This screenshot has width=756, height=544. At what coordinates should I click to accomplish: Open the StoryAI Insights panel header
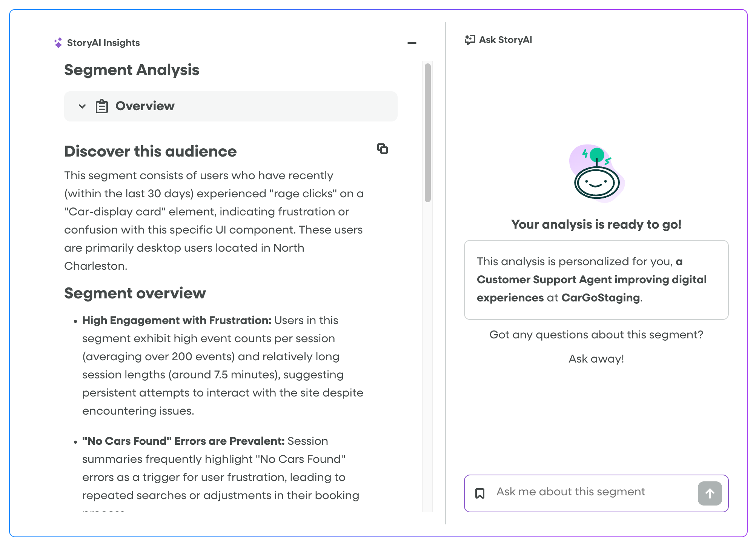click(x=103, y=42)
